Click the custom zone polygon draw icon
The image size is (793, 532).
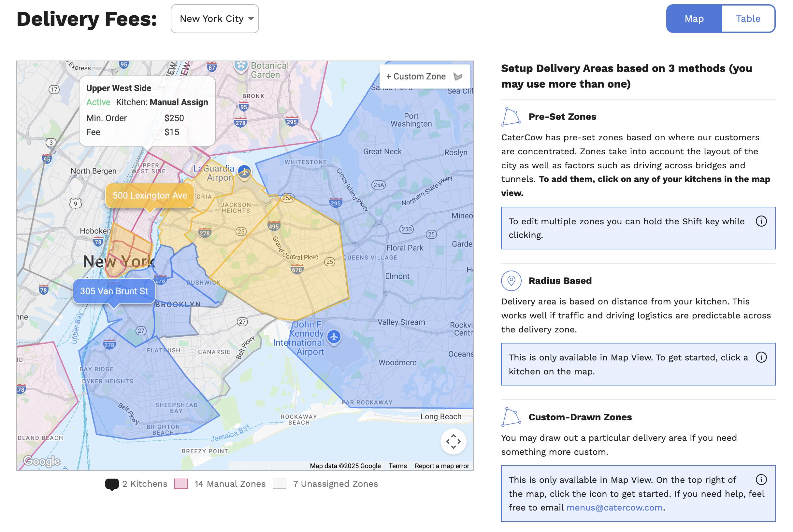pos(458,76)
